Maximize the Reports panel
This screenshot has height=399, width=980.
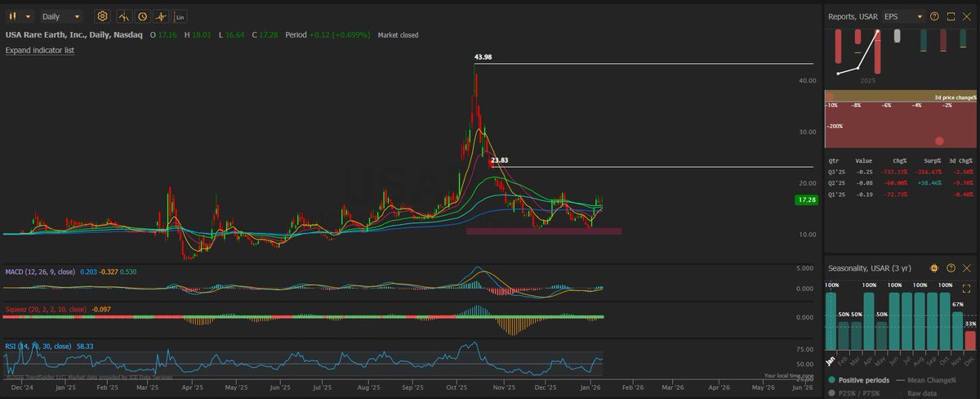point(951,16)
